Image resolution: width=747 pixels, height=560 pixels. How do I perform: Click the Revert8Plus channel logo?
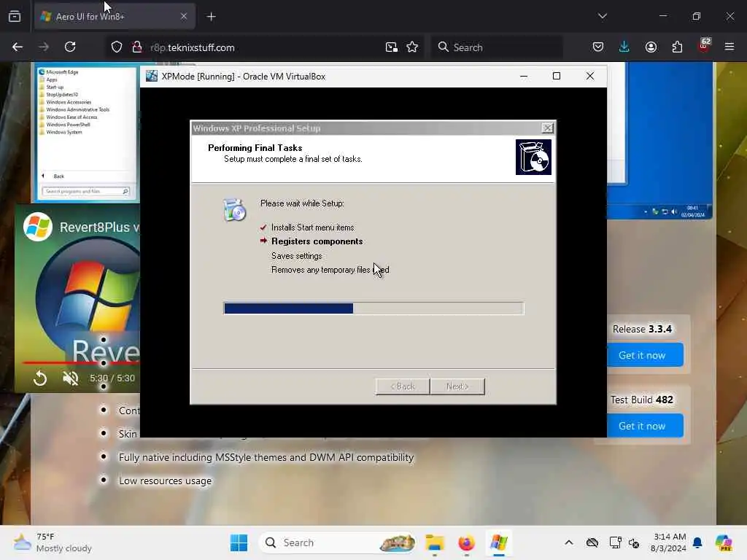(x=38, y=227)
